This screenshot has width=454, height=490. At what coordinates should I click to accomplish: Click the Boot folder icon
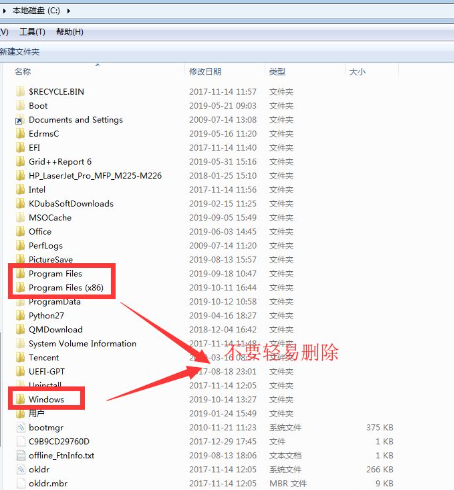[20, 105]
